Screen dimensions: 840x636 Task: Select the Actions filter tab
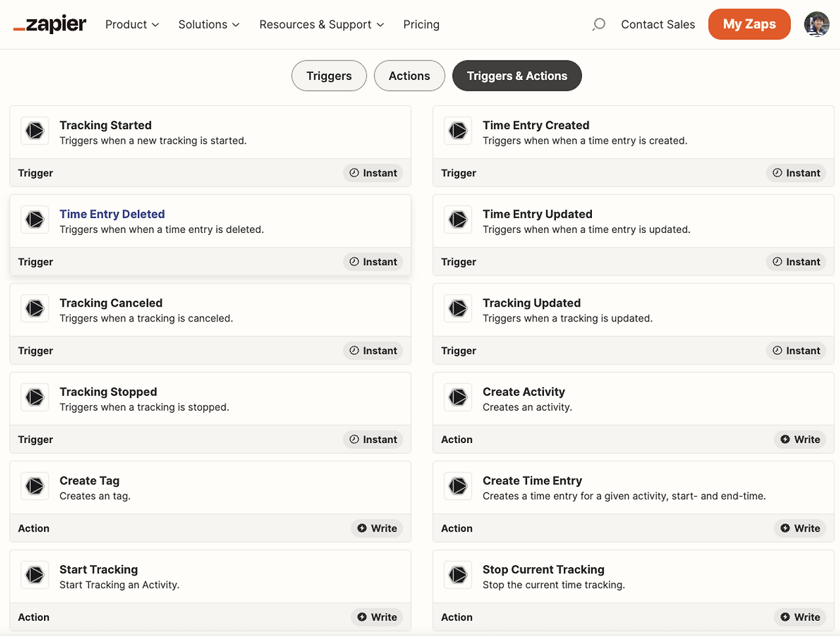click(x=409, y=76)
